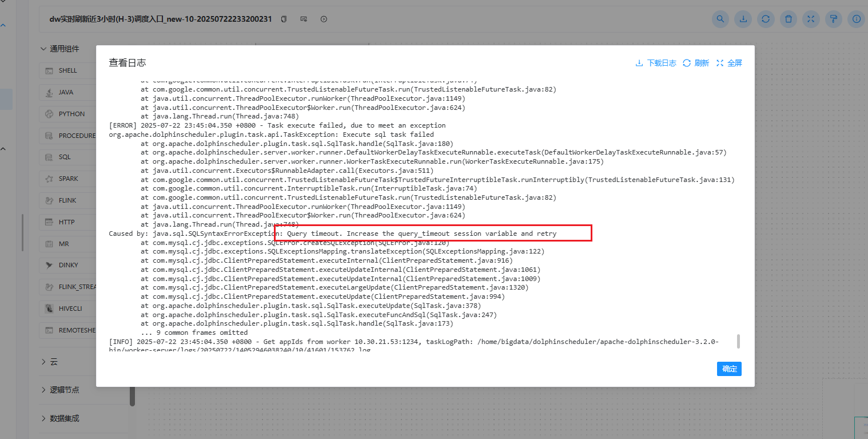Click the paint roller format icon

[834, 19]
